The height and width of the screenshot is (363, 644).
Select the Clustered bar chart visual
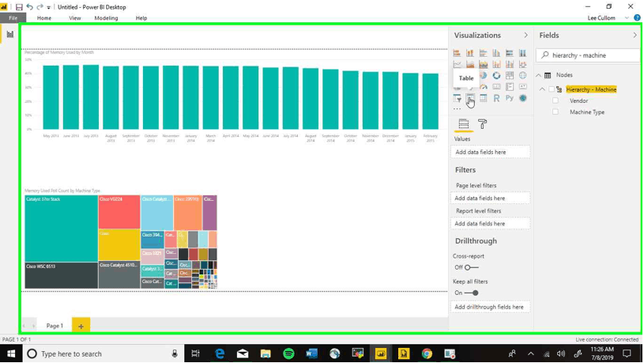point(483,53)
